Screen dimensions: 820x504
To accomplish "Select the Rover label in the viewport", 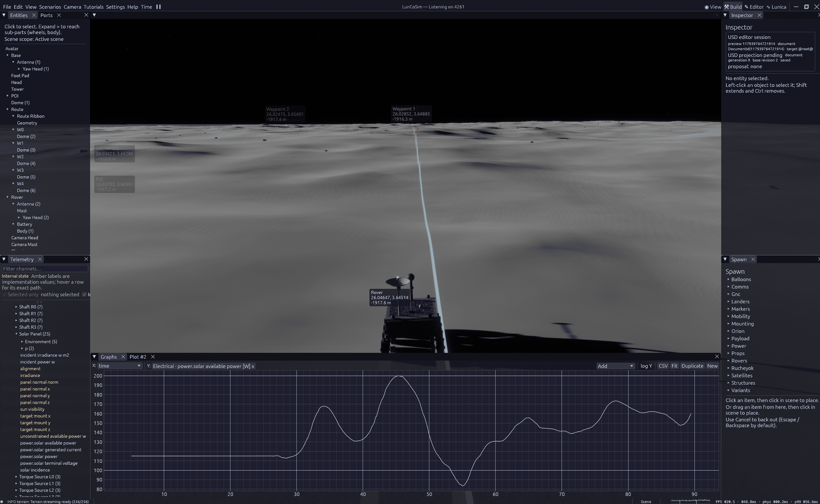I will click(389, 297).
